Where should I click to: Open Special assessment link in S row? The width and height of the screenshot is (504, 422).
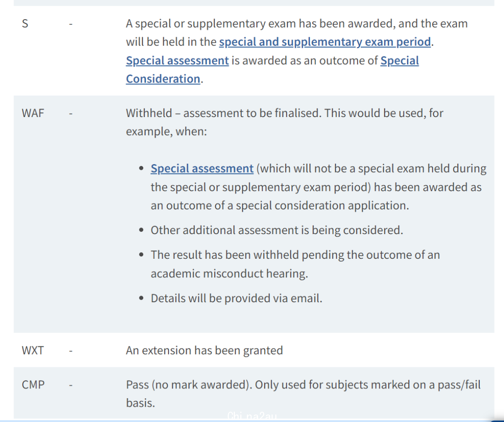pos(177,61)
